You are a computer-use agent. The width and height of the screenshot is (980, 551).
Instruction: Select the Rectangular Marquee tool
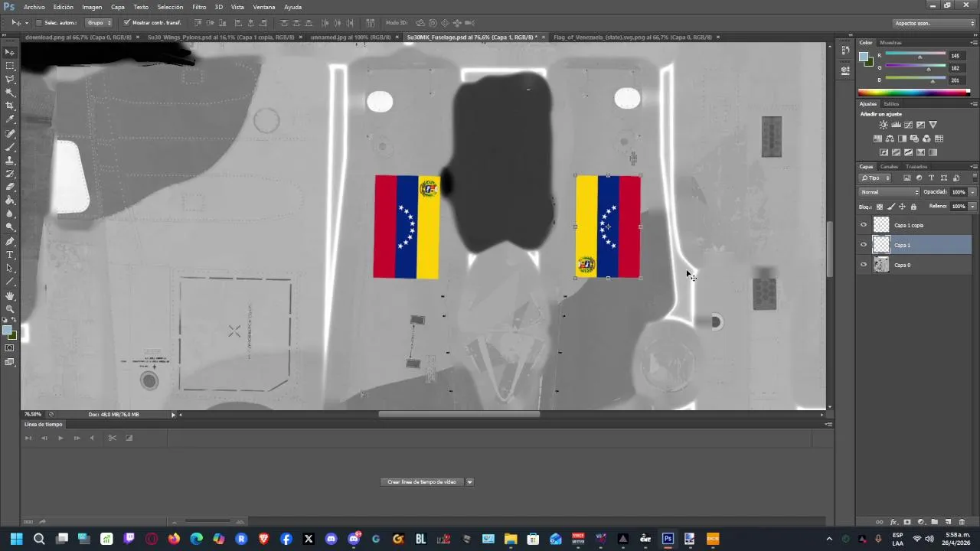(x=10, y=66)
